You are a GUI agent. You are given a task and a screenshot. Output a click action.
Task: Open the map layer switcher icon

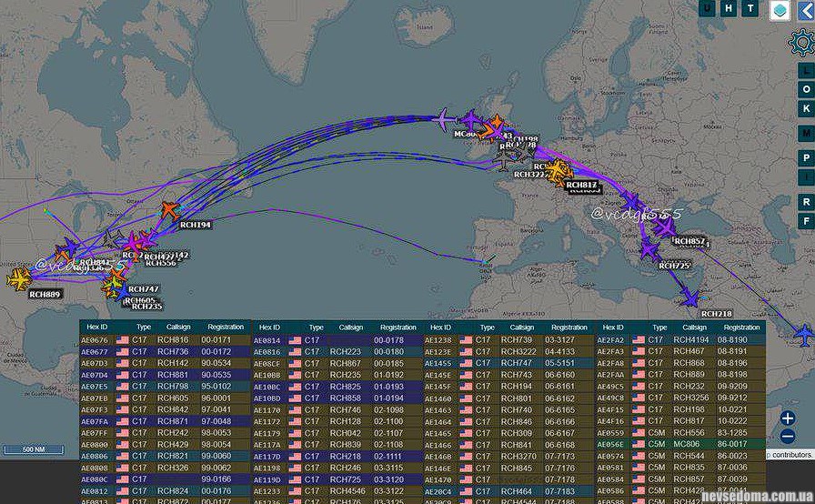point(779,9)
